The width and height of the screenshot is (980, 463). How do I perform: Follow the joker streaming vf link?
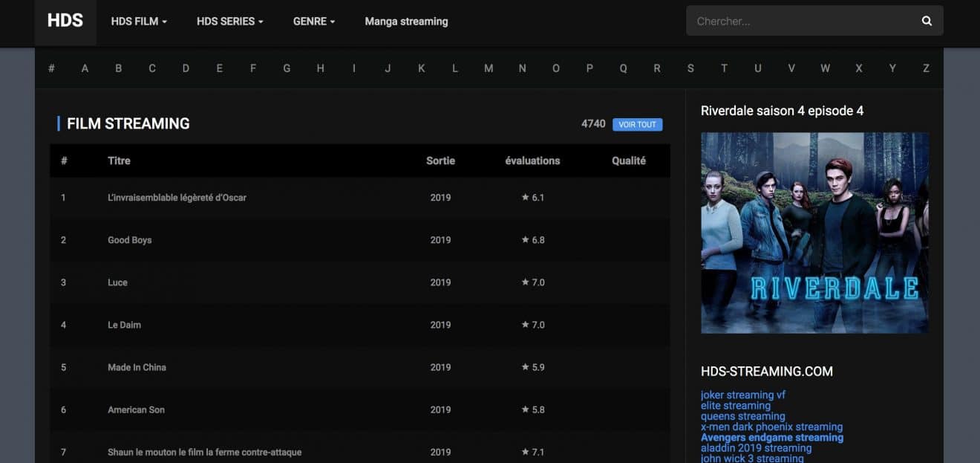point(742,395)
